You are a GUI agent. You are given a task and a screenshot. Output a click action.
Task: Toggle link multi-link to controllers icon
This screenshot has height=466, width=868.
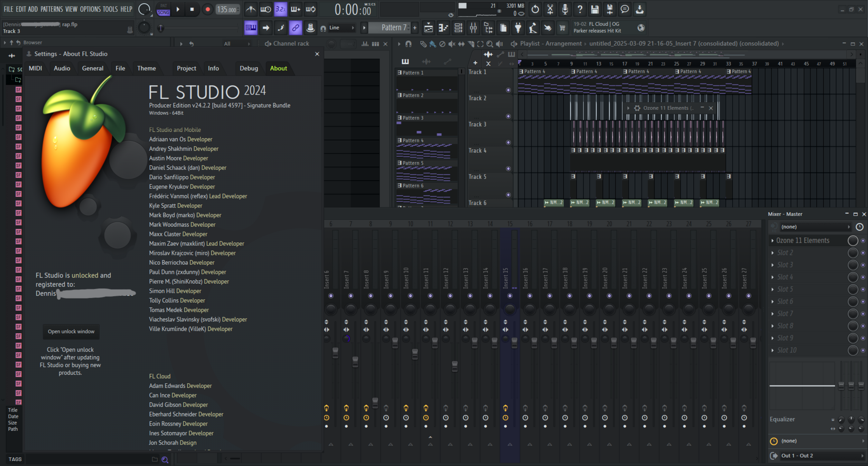[295, 28]
